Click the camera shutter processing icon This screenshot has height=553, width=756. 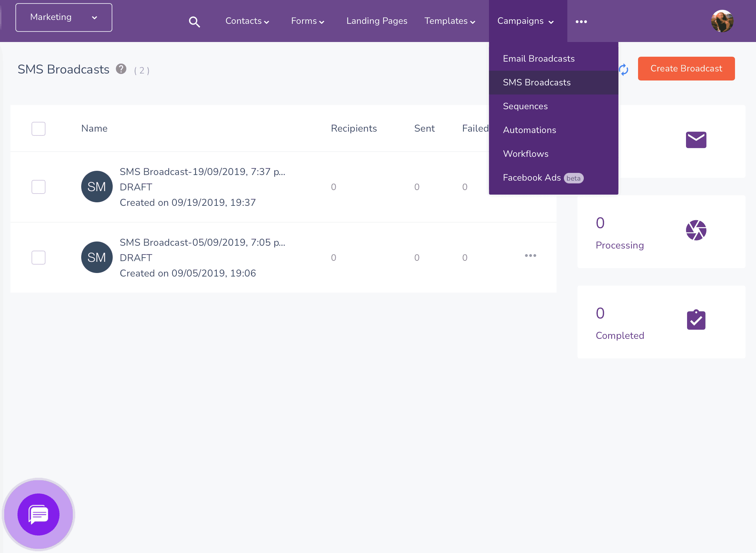coord(696,230)
